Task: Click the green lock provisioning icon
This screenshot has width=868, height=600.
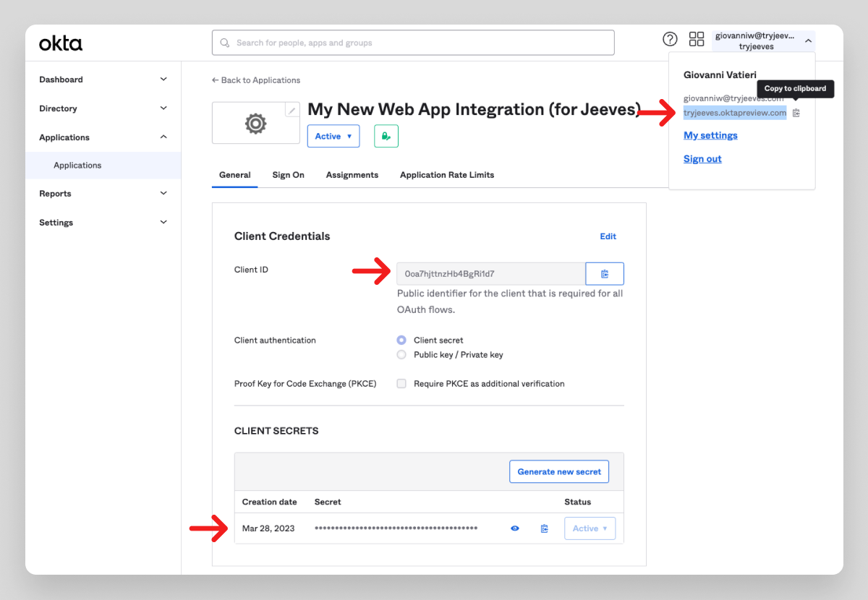Action: tap(386, 136)
